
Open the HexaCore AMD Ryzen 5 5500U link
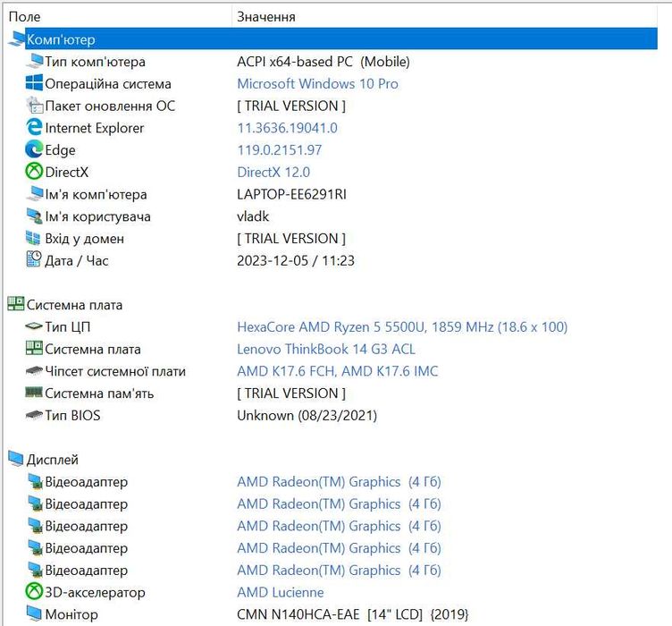tap(402, 327)
